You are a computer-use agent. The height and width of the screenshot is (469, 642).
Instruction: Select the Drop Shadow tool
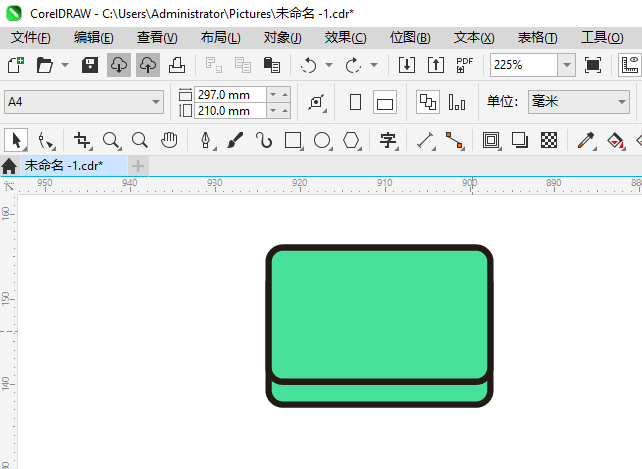[520, 140]
